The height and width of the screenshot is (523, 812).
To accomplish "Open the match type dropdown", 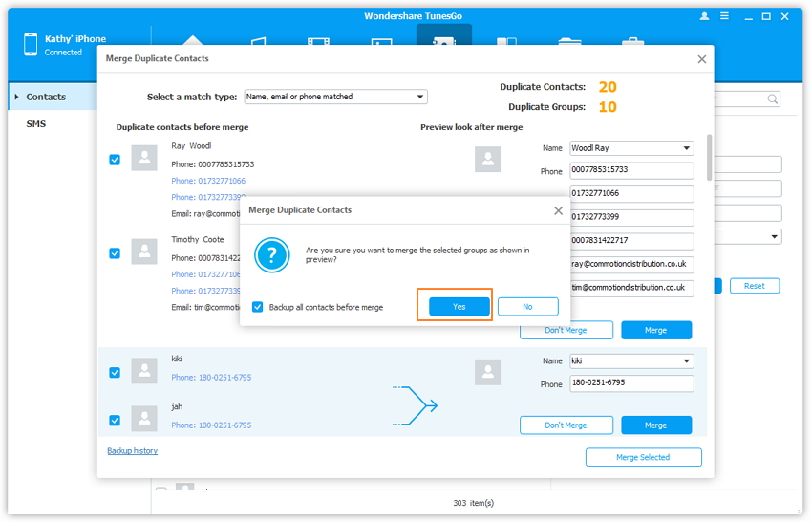I will 420,97.
